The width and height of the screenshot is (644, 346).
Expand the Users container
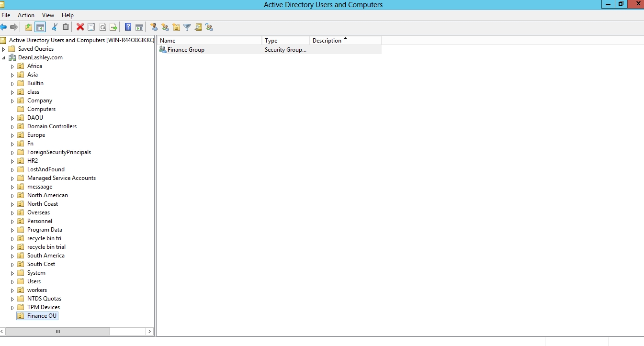click(x=13, y=281)
